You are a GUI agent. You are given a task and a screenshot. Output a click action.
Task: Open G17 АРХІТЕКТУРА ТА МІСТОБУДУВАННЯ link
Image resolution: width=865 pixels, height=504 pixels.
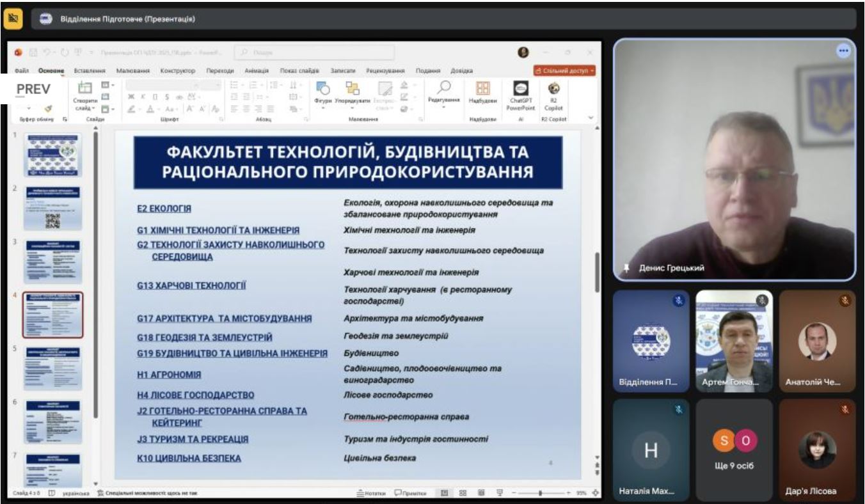tap(225, 319)
